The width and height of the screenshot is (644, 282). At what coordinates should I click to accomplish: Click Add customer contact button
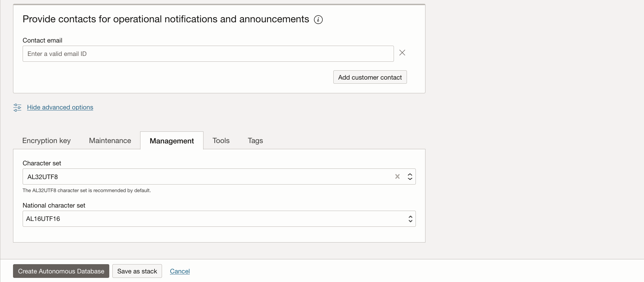click(370, 77)
